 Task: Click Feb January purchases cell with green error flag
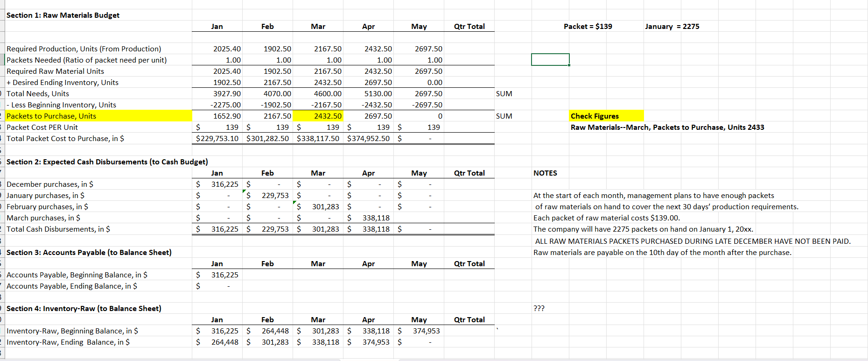click(268, 195)
